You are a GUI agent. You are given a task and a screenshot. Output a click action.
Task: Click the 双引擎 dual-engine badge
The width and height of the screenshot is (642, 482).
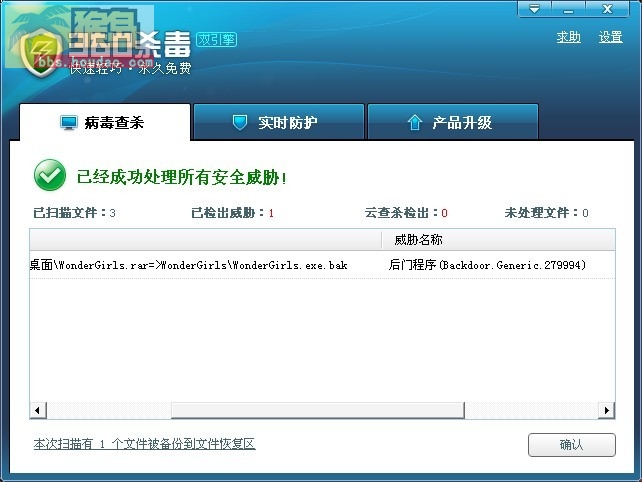coord(216,39)
